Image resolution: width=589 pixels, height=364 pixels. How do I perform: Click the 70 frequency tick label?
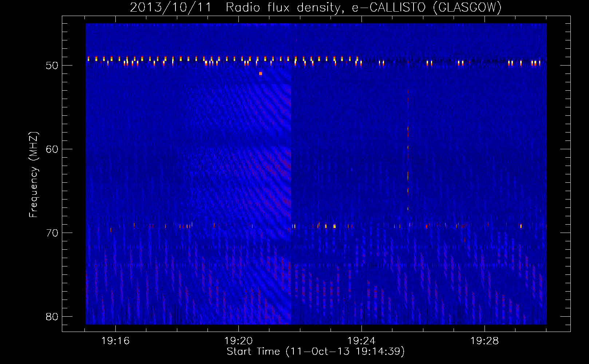(52, 233)
